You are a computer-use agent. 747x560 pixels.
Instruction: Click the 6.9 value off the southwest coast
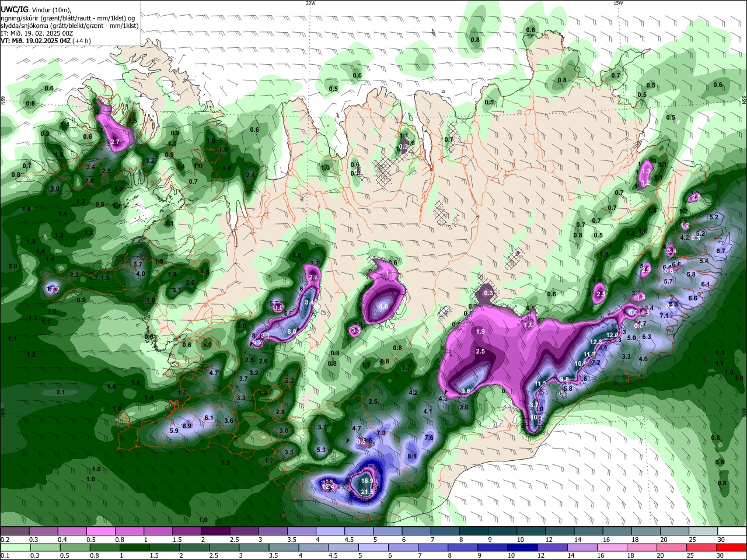tap(187, 426)
